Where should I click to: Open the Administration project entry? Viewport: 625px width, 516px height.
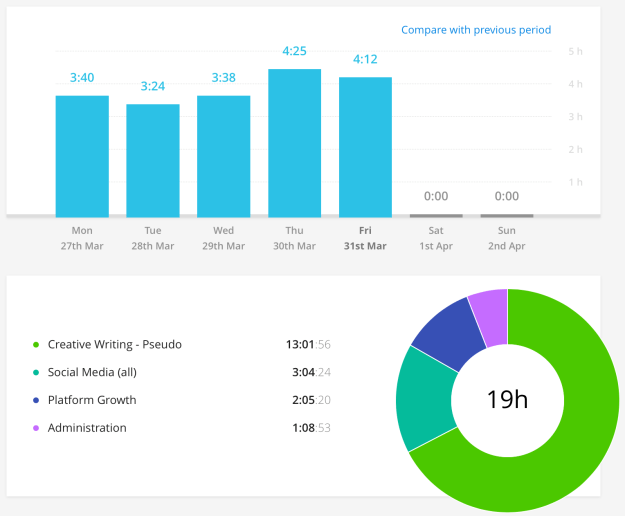pyautogui.click(x=87, y=428)
